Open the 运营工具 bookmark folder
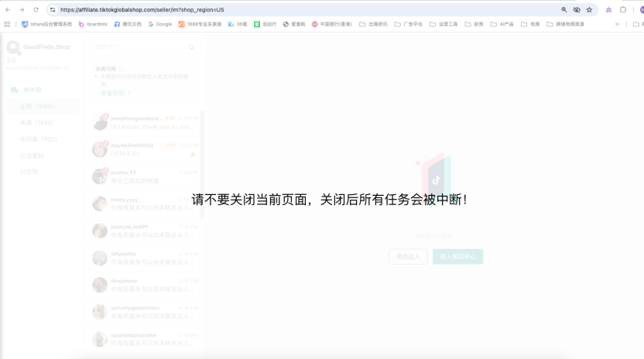Viewport: 644px width, 359px height. point(444,24)
